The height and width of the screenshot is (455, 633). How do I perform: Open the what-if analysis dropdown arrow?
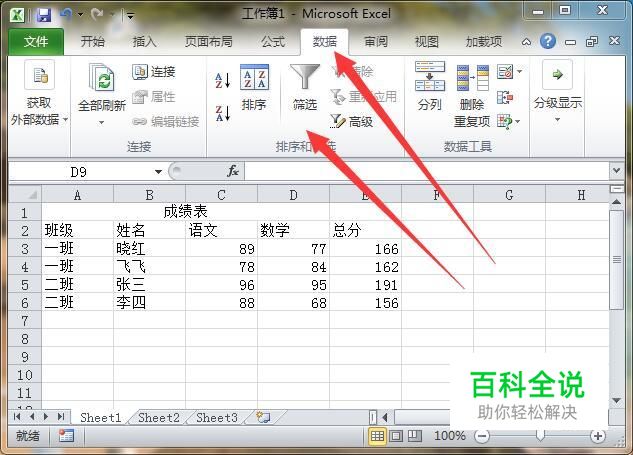coord(518,121)
